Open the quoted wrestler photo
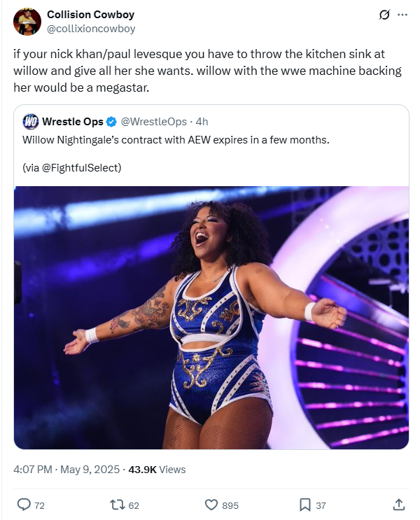 coord(211,318)
